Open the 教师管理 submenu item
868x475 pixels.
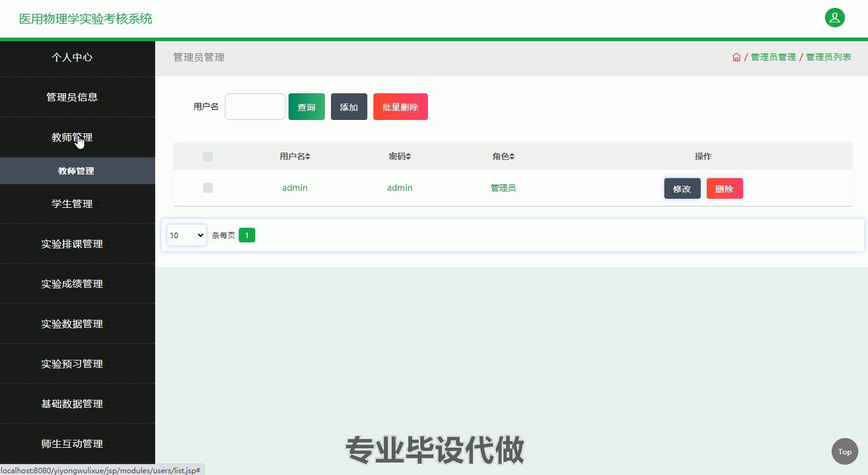(x=77, y=171)
